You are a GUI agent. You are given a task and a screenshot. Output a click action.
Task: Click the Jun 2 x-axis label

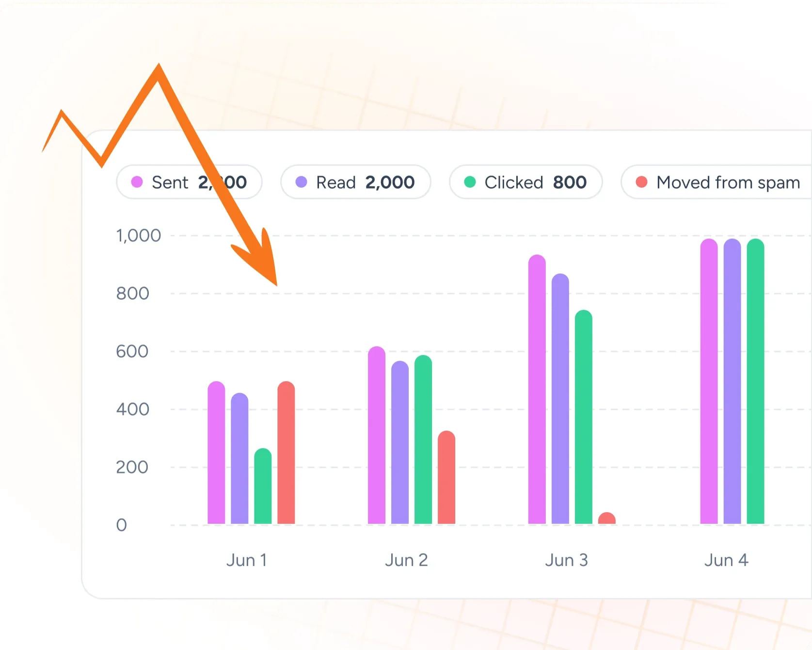coord(406,560)
